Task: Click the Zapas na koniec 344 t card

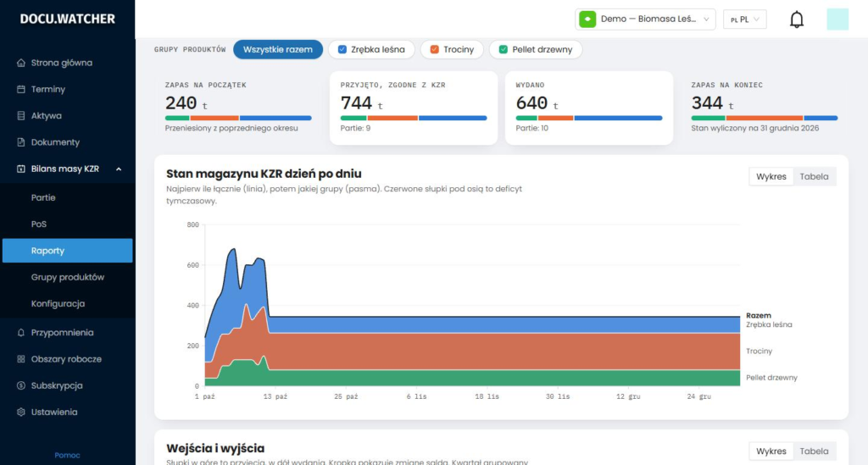Action: coord(765,108)
